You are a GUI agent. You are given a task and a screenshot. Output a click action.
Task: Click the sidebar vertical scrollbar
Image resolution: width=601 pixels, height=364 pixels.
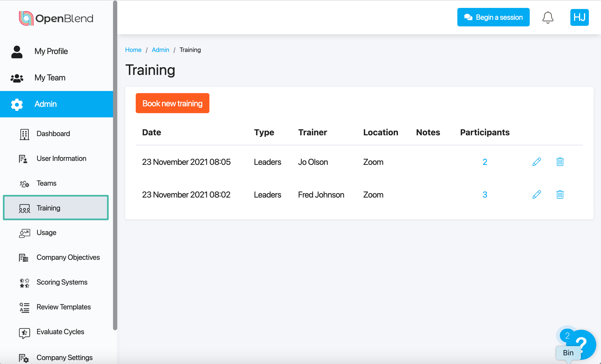point(115,165)
